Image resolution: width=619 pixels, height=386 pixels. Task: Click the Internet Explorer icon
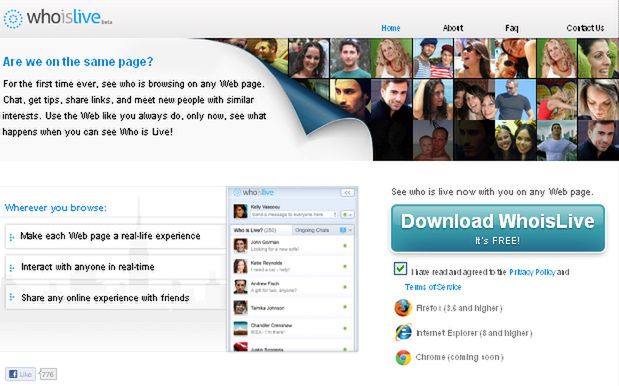coord(403,333)
